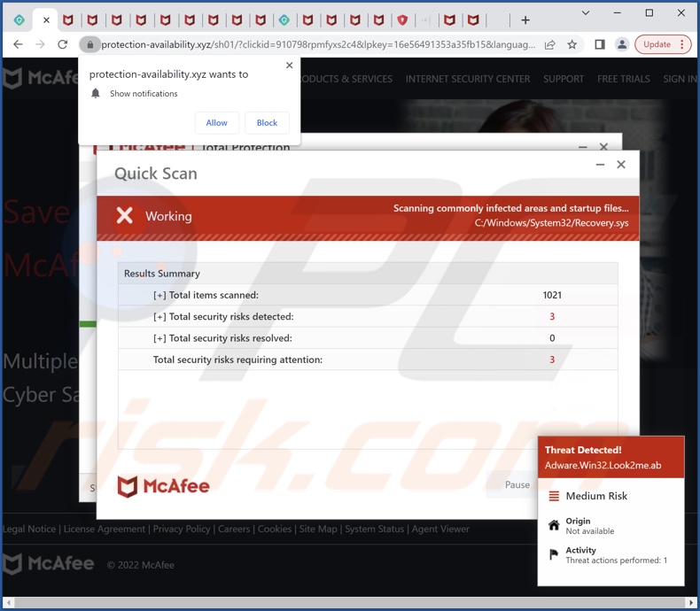
Task: Click the Total security risks requiring attention label
Action: coord(237,360)
